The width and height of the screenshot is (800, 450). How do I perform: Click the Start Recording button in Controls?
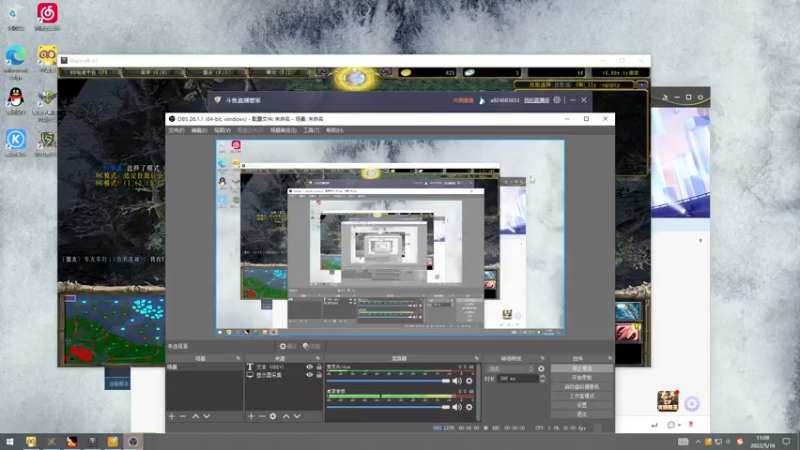coord(582,378)
